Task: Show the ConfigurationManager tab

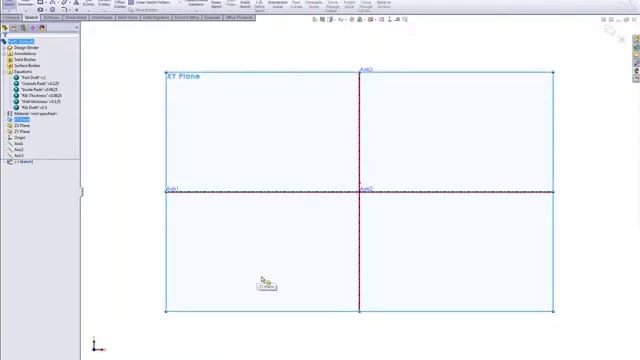Action: [x=23, y=28]
